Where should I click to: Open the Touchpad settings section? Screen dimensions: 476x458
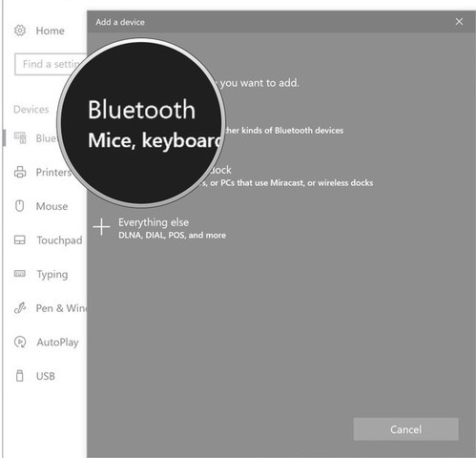click(x=59, y=240)
